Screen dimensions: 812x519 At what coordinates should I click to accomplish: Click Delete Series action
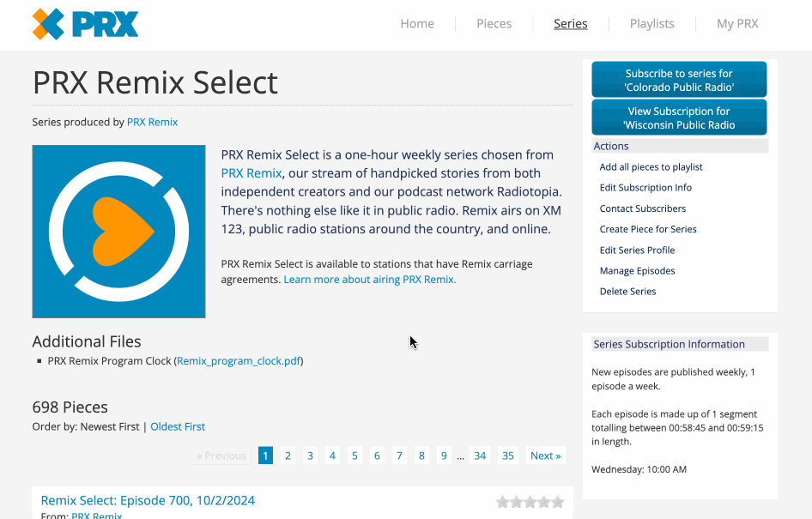click(x=627, y=292)
